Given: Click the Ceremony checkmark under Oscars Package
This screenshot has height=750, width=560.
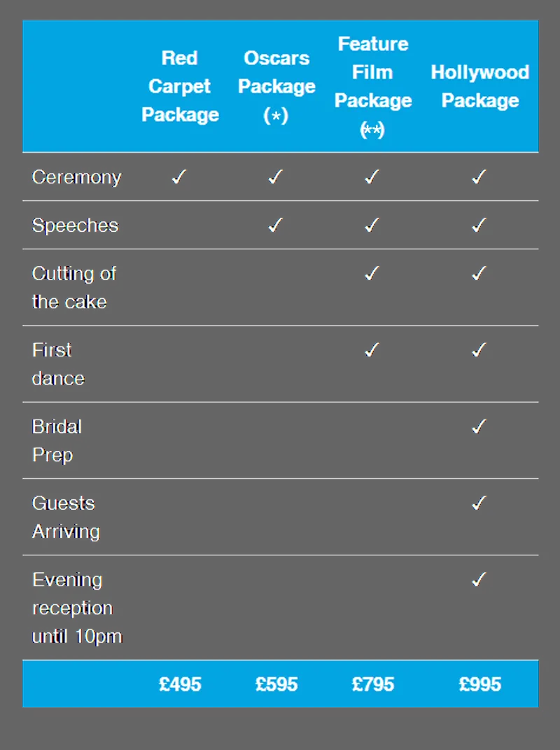Looking at the screenshot, I should coord(276,177).
